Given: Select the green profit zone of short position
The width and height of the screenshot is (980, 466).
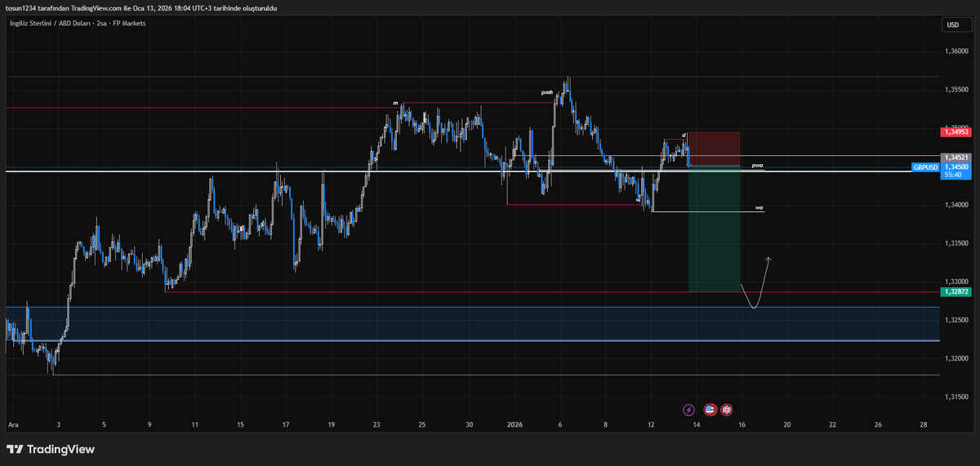Looking at the screenshot, I should tap(715, 229).
